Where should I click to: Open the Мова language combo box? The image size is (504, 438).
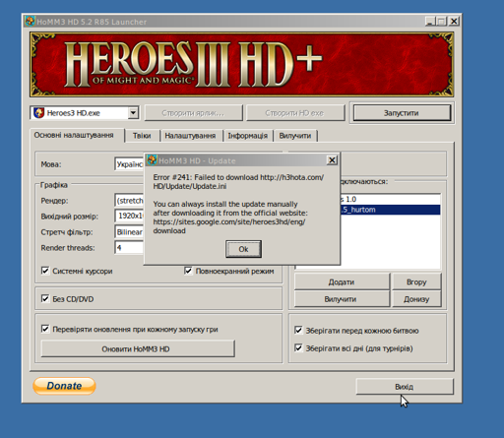click(129, 164)
